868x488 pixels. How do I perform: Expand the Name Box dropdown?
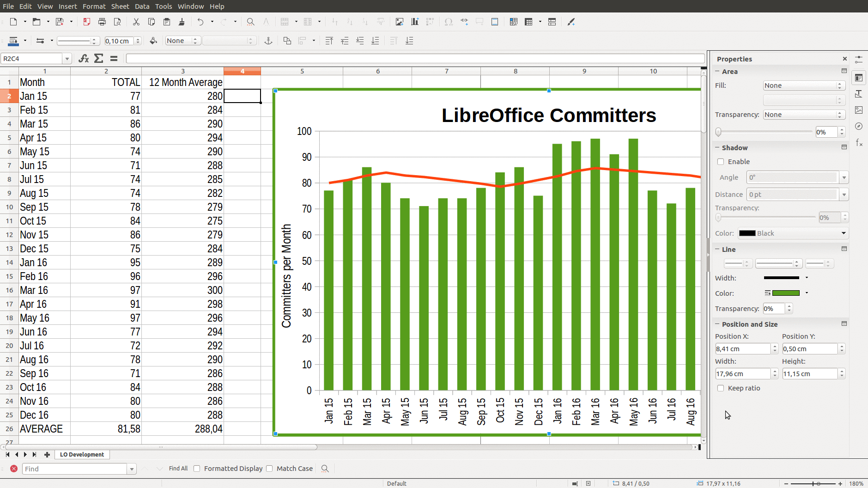[x=67, y=59]
